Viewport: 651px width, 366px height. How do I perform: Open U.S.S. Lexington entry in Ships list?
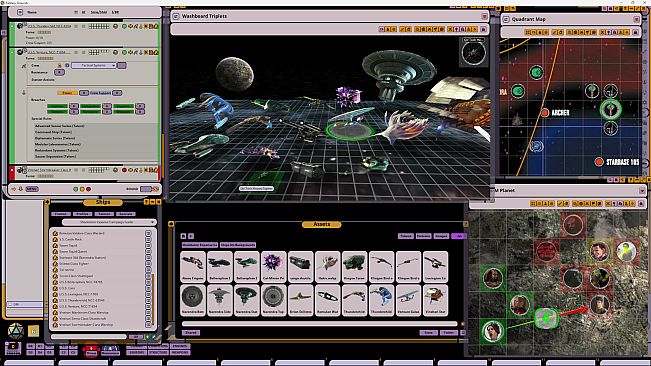[78, 294]
